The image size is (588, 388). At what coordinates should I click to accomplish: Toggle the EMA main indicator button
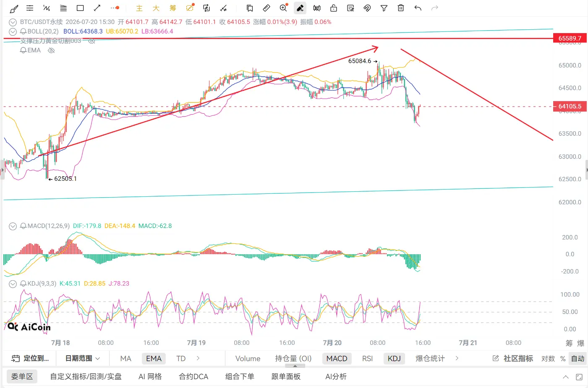pyautogui.click(x=154, y=359)
